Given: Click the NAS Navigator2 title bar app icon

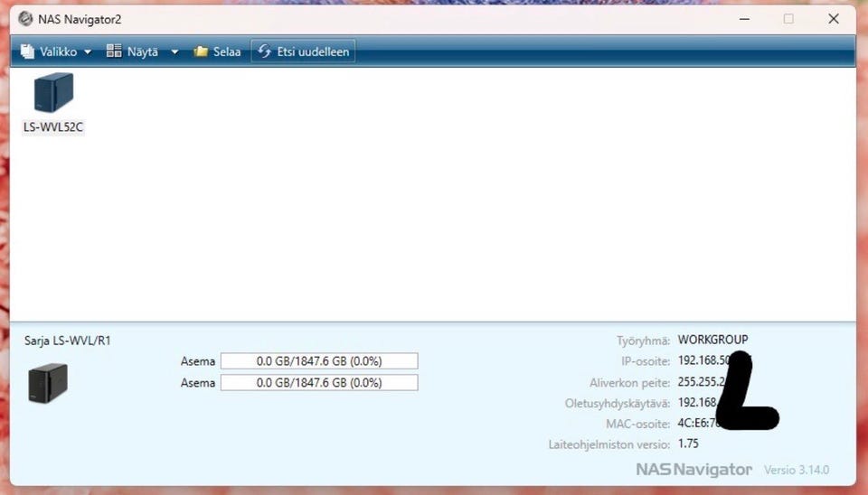Looking at the screenshot, I should click(25, 19).
